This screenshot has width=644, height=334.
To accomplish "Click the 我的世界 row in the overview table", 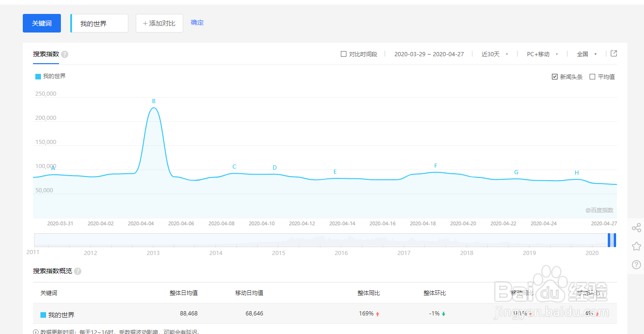I will click(x=325, y=314).
